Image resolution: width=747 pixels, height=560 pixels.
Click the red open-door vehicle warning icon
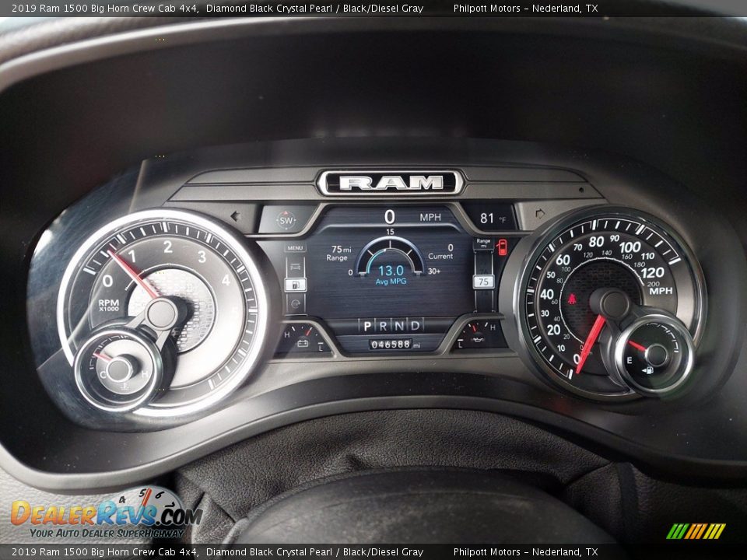pyautogui.click(x=502, y=247)
